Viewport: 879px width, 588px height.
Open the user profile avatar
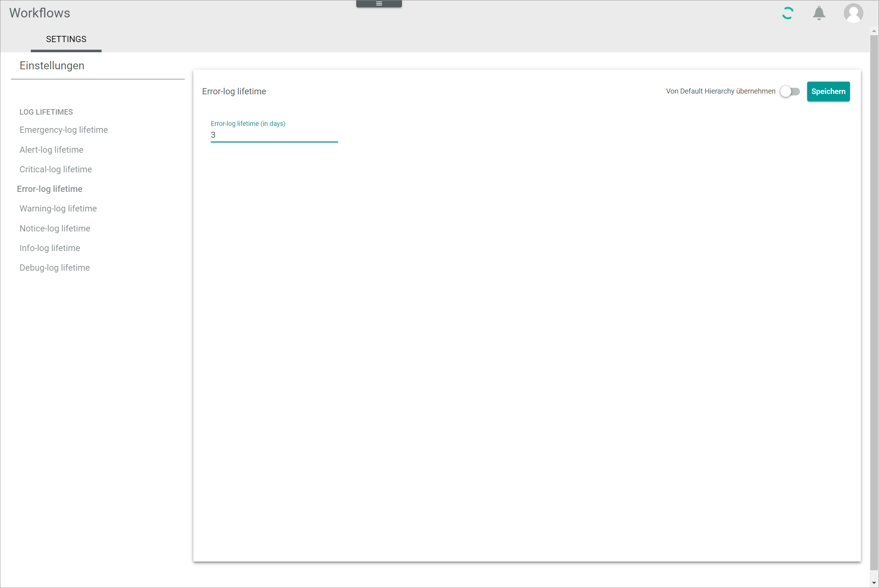[853, 13]
